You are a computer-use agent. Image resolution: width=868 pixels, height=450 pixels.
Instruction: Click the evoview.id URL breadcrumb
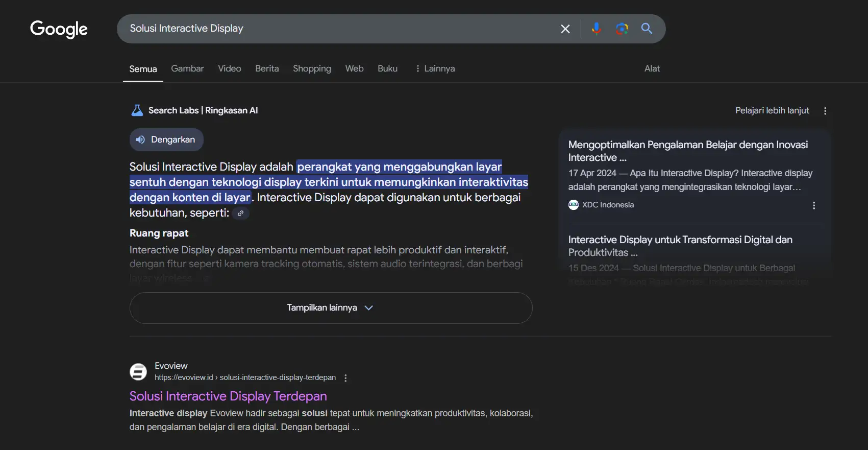click(245, 377)
